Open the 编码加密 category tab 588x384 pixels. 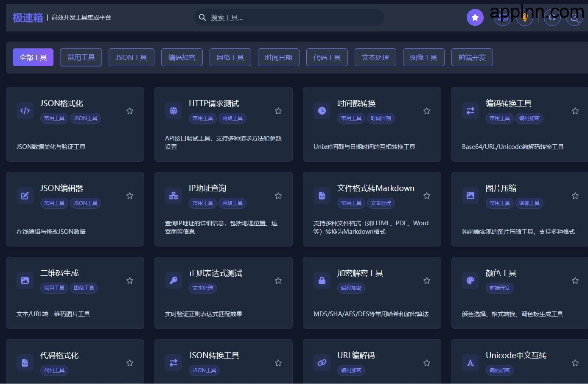[x=182, y=57]
